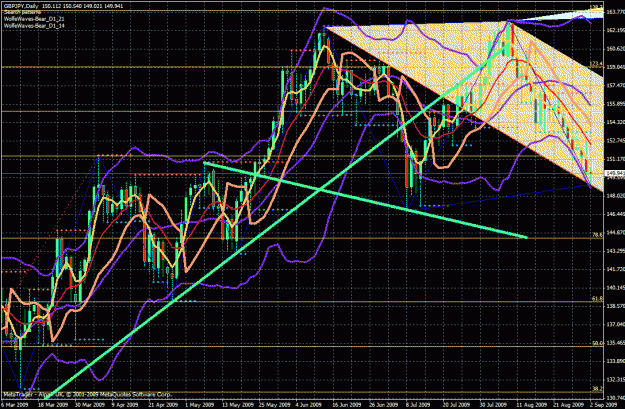
Task: Select the WolfeWaves-Bear_D1_14 indicator label
Action: tap(34, 26)
